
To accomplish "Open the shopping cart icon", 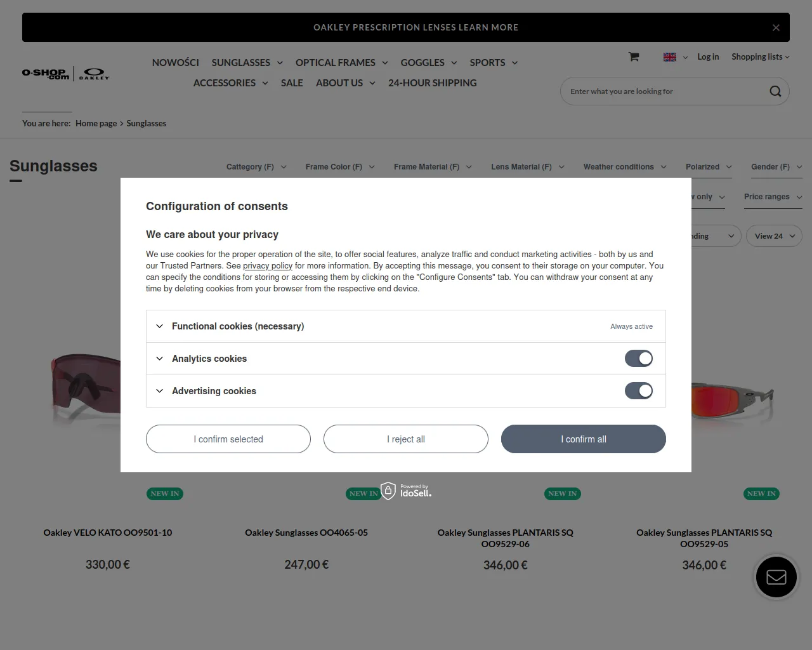I will [633, 56].
